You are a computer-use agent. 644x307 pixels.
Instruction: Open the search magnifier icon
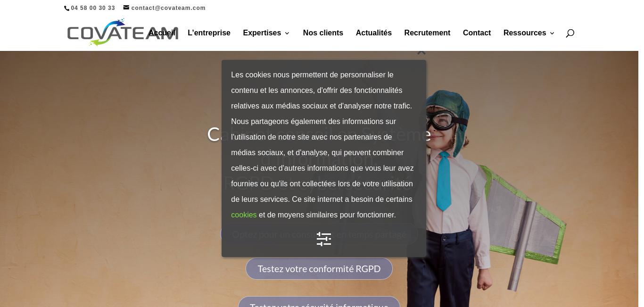(x=570, y=33)
